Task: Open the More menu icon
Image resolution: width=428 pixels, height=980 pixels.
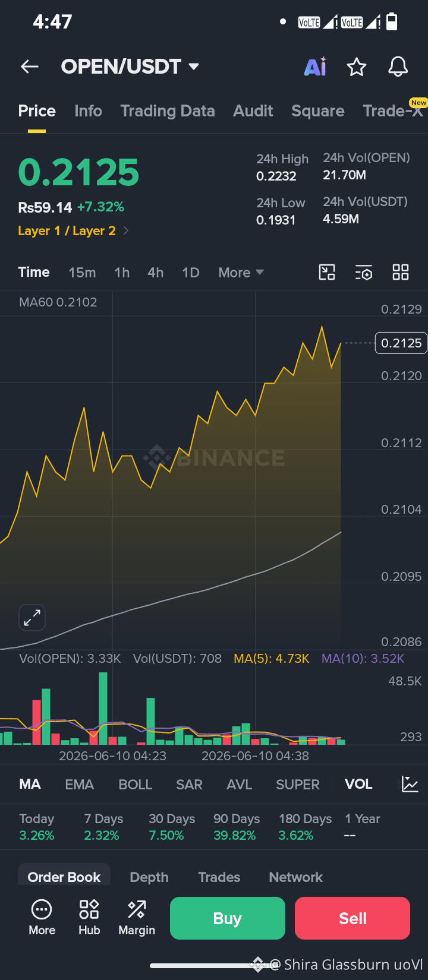Action: 42,918
